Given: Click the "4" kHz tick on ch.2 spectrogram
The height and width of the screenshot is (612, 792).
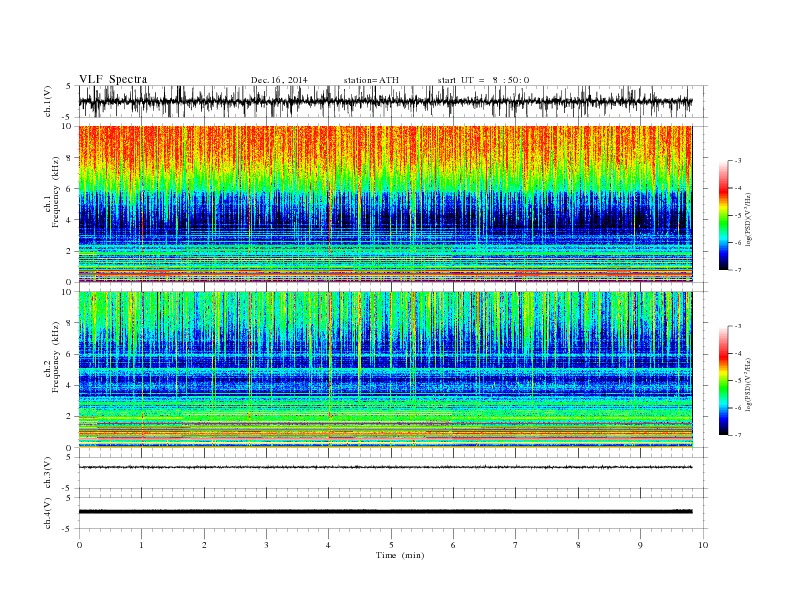Looking at the screenshot, I should coord(70,386).
